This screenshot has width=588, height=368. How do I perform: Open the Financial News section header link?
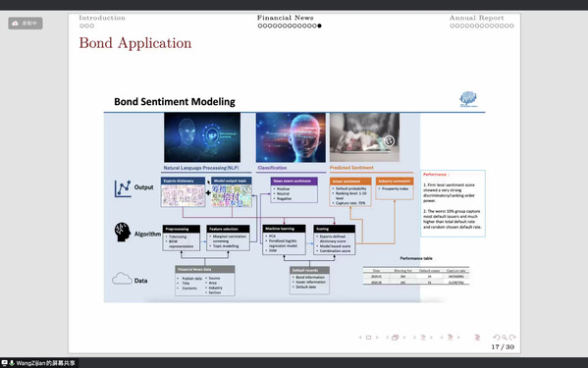click(x=286, y=18)
